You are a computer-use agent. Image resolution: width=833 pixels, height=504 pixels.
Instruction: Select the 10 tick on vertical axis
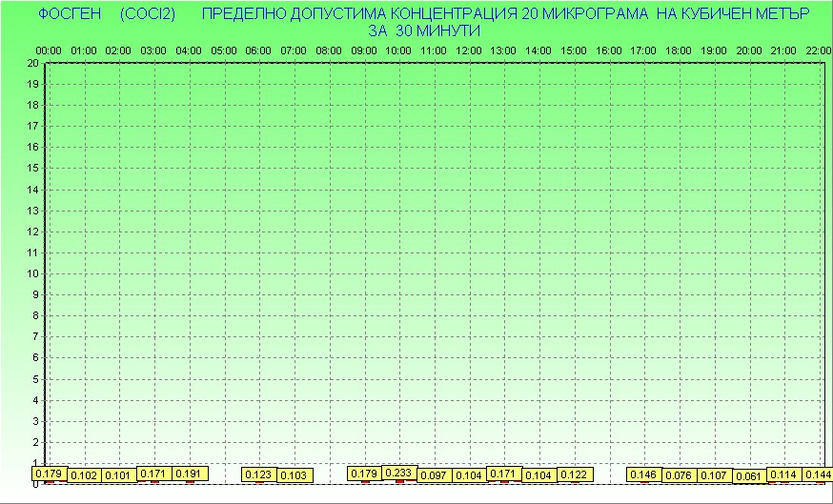click(x=32, y=273)
